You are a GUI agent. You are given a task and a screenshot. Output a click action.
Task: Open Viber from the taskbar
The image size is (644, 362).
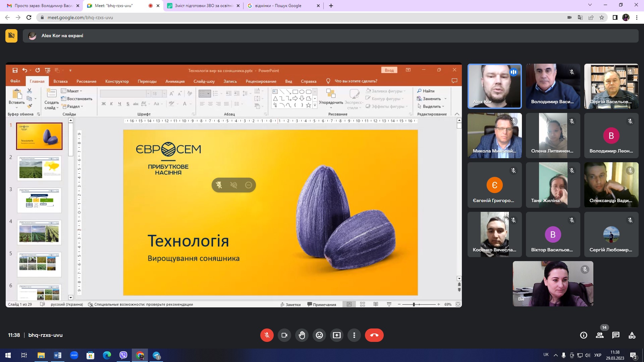click(x=123, y=355)
